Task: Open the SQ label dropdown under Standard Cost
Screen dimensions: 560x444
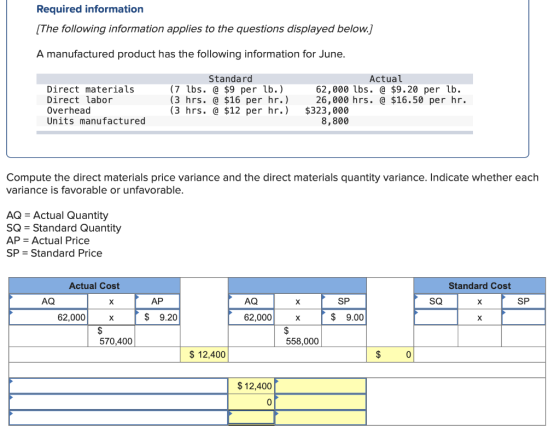Action: pyautogui.click(x=436, y=301)
